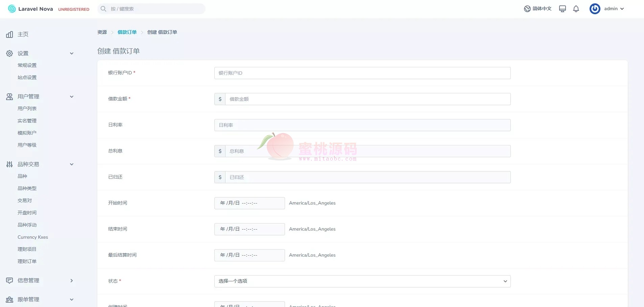Open the notifications bell

coord(576,9)
